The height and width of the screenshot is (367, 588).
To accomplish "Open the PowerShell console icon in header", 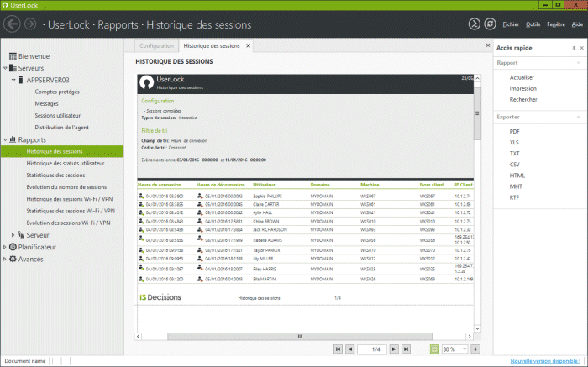I will point(475,24).
